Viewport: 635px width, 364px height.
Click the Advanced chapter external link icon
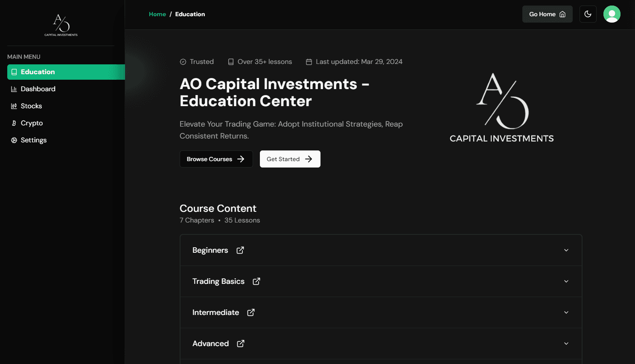tap(241, 344)
